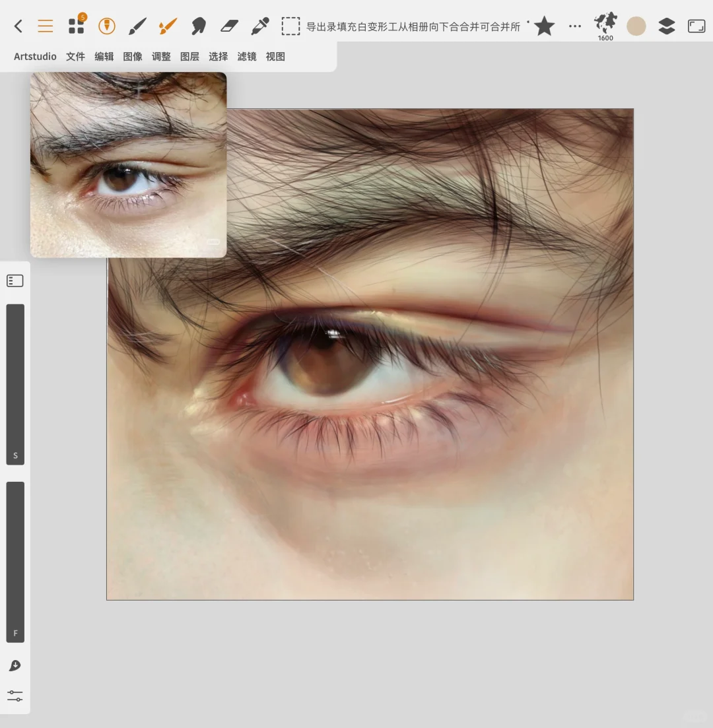Toggle the orange hamburger menu bar
This screenshot has height=728, width=713.
point(45,26)
